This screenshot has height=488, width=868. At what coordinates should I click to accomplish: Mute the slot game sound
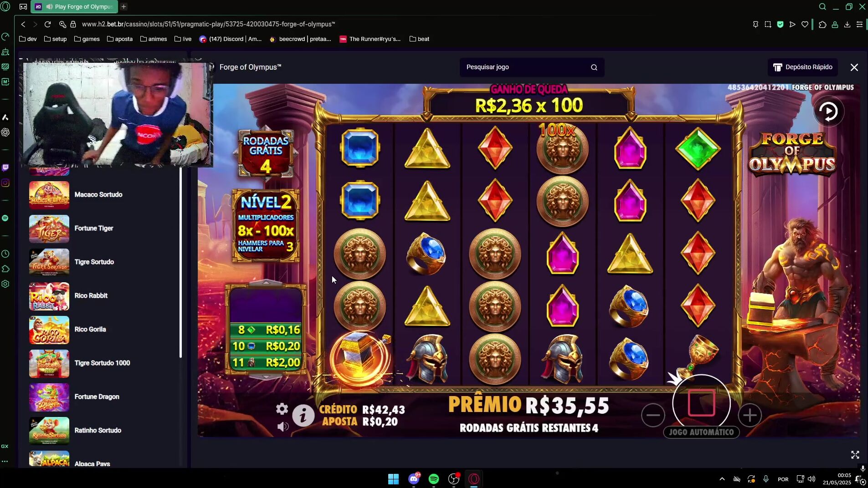click(x=283, y=427)
